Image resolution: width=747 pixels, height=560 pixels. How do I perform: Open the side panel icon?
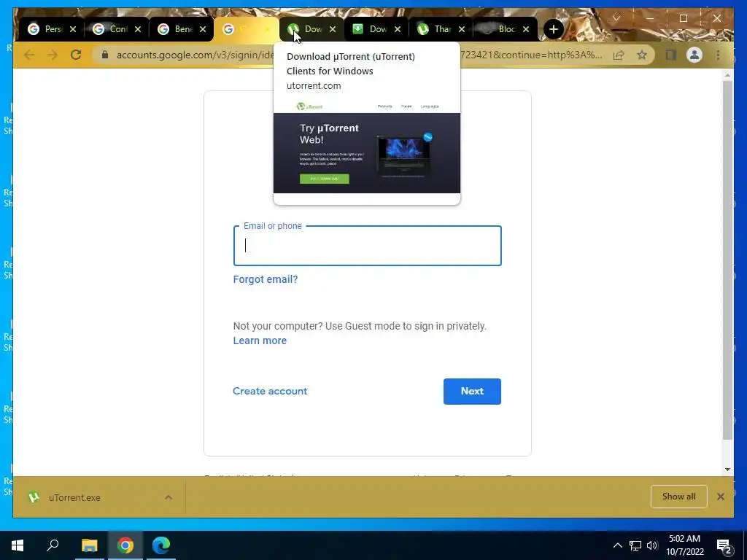click(x=671, y=55)
